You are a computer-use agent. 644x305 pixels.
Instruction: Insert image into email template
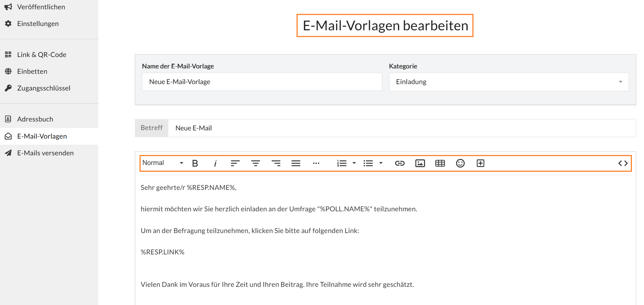[x=420, y=163]
